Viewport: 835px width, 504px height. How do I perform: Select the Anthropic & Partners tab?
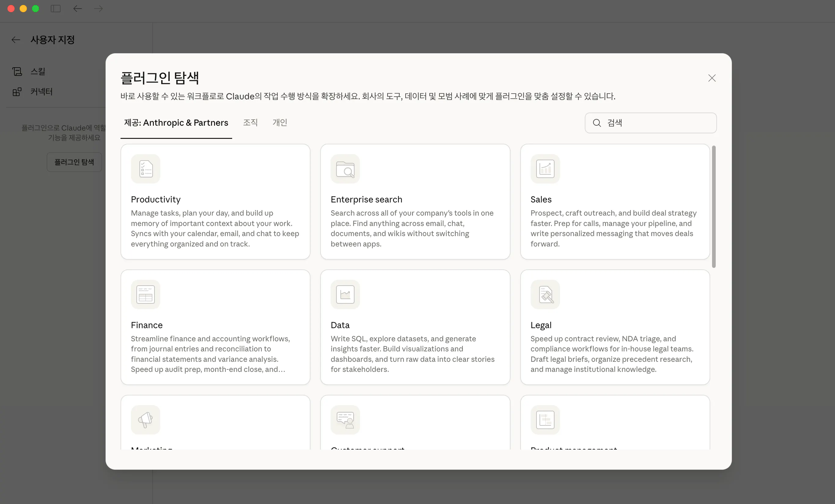click(x=176, y=122)
